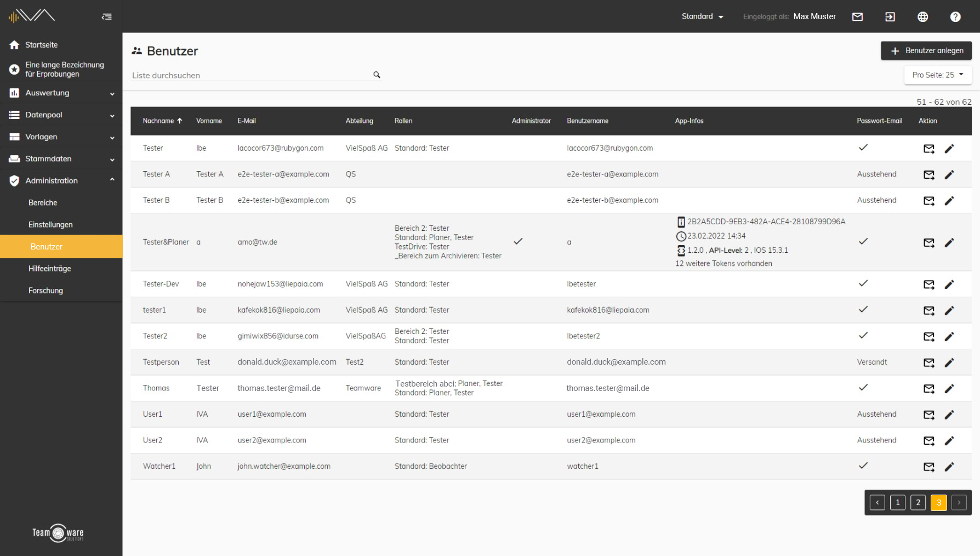The width and height of the screenshot is (980, 556).
Task: Go to previous page arrow
Action: coord(877,502)
